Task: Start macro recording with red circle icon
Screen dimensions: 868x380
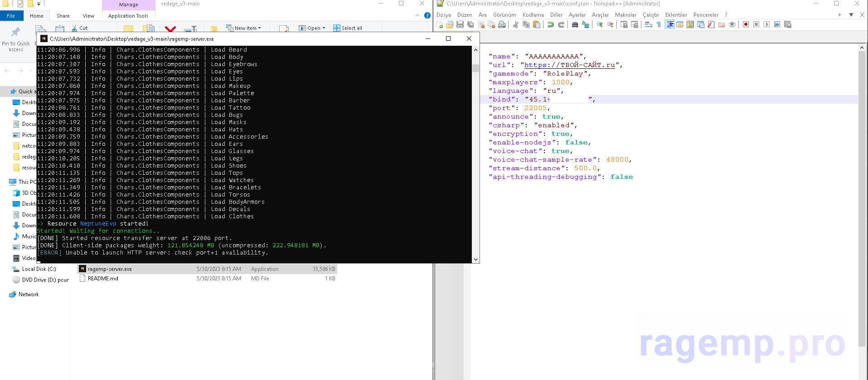Action: pyautogui.click(x=746, y=25)
